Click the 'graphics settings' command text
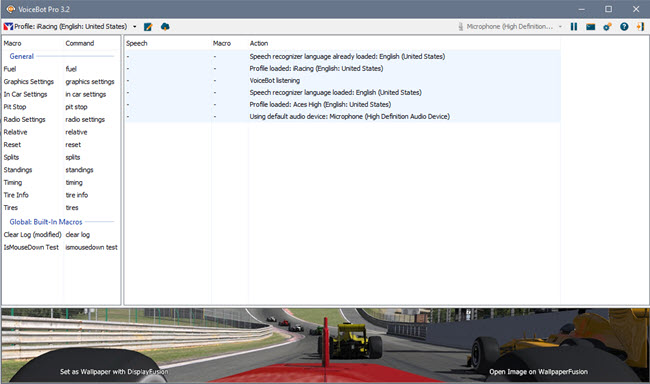The width and height of the screenshot is (650, 384). 90,82
